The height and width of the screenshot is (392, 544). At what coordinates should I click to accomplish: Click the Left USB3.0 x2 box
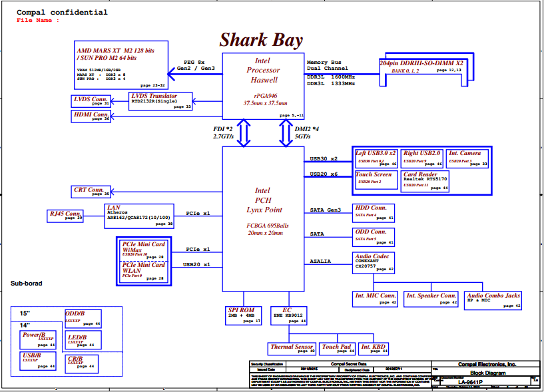(x=376, y=158)
